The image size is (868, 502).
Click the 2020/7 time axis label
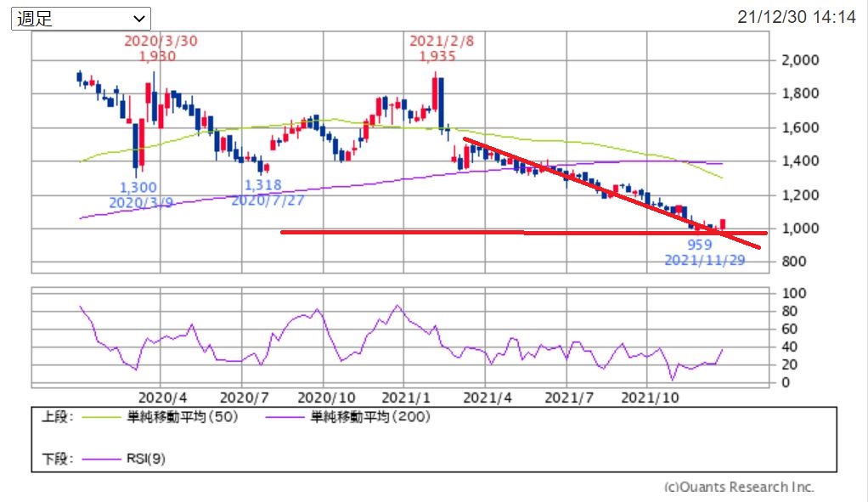[x=244, y=398]
